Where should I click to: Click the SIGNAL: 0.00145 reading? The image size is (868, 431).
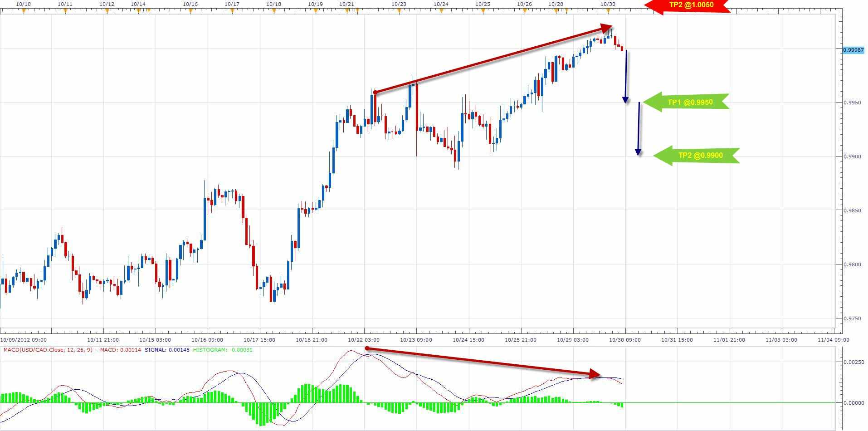pos(167,350)
